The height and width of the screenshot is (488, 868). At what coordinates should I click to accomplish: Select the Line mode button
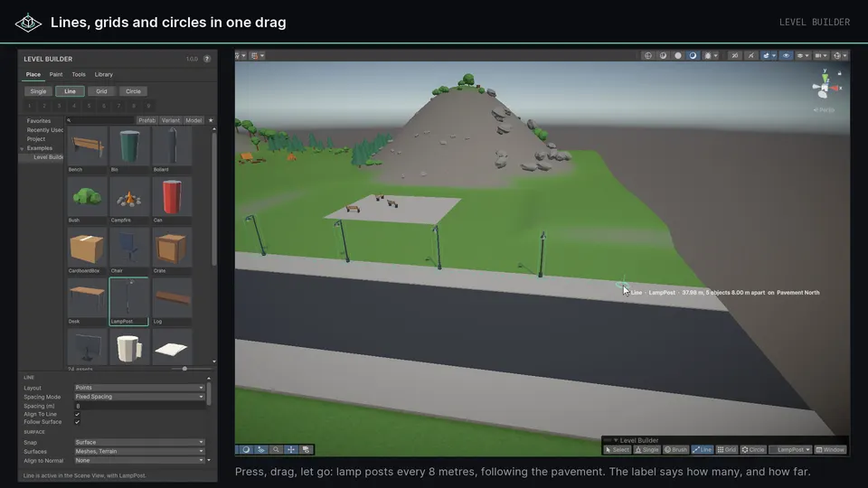(70, 91)
